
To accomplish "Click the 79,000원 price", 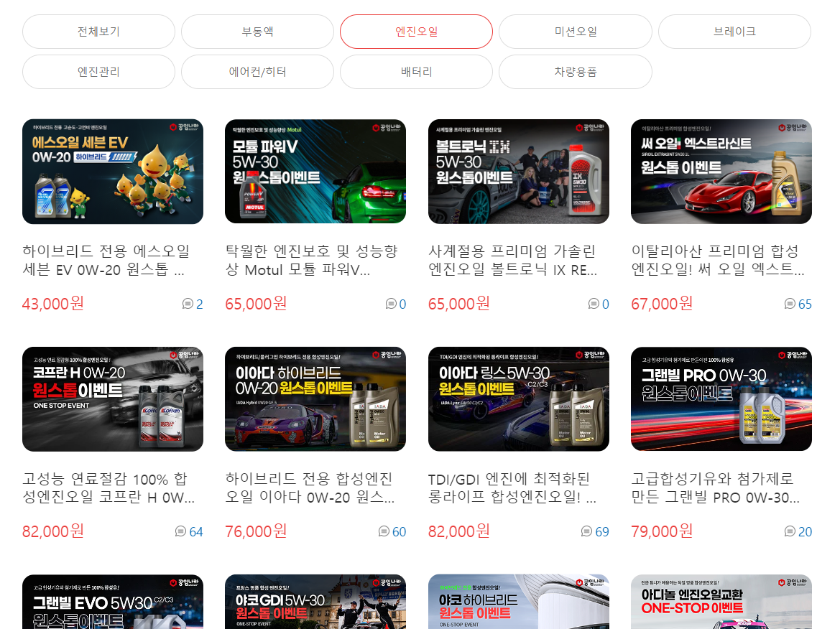I will click(662, 531).
